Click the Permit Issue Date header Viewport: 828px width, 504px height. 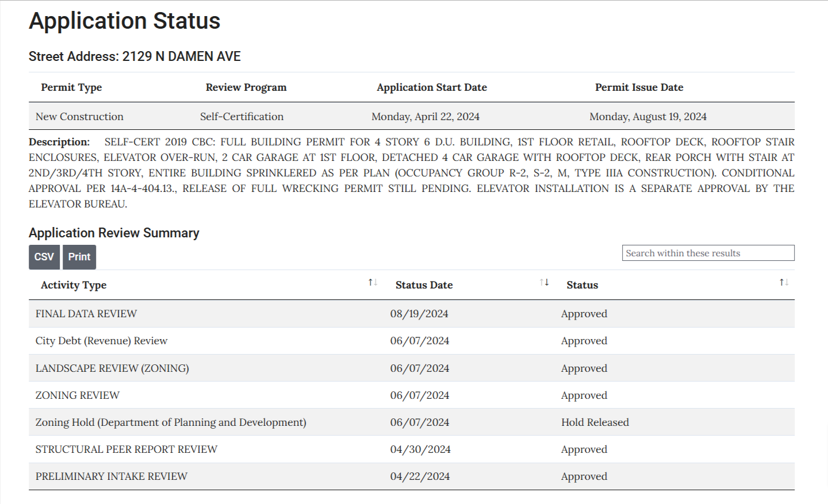tap(639, 87)
